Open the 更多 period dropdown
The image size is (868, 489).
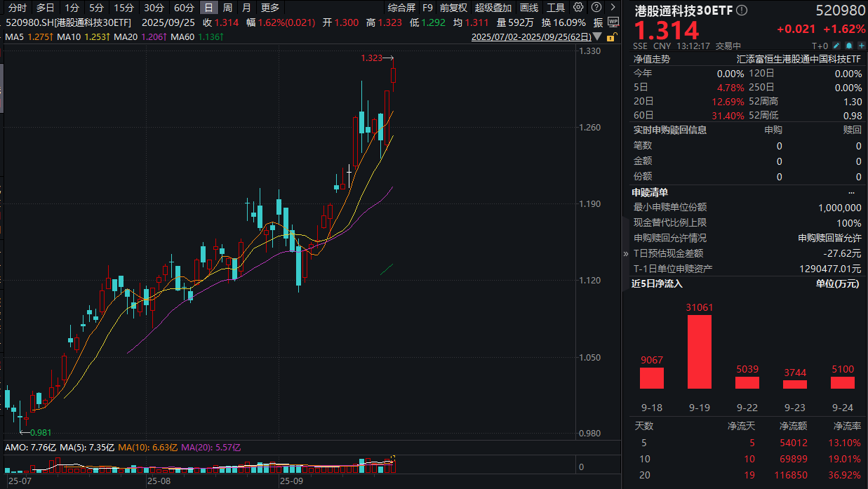tap(270, 8)
